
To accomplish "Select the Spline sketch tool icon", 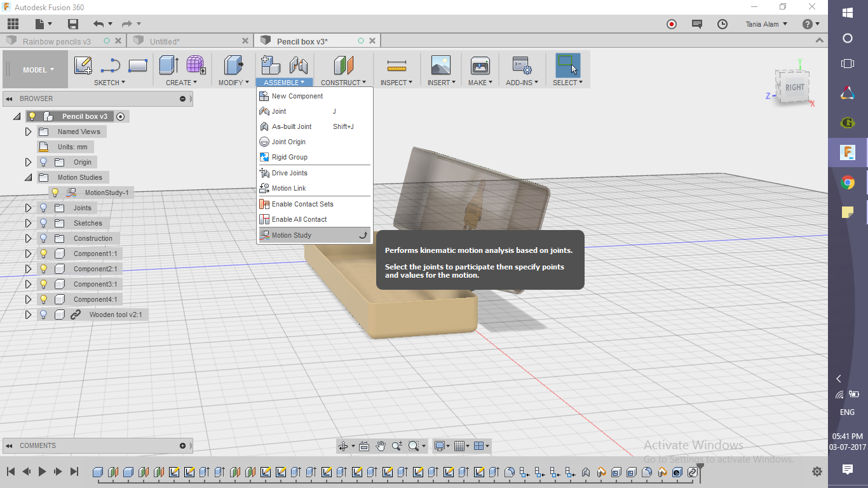I will [x=111, y=65].
